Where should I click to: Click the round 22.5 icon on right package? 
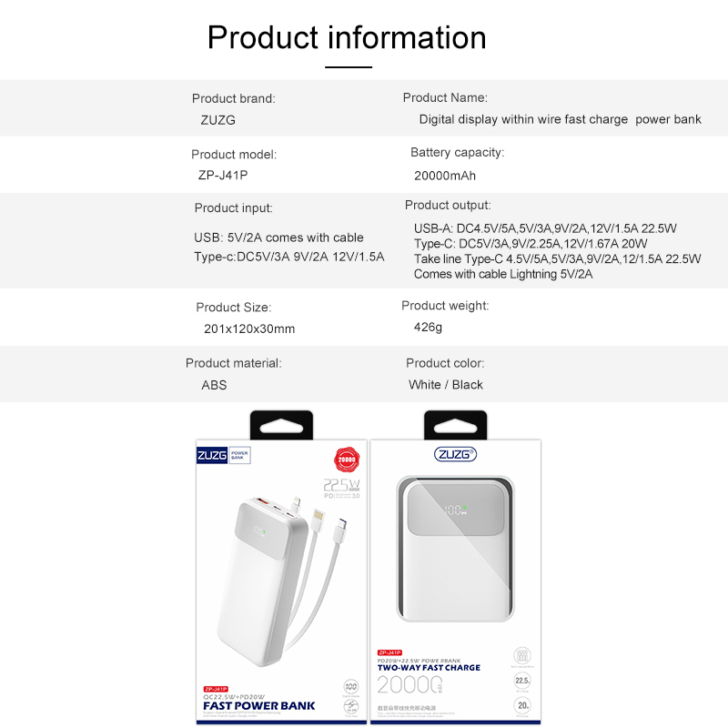pyautogui.click(x=522, y=681)
